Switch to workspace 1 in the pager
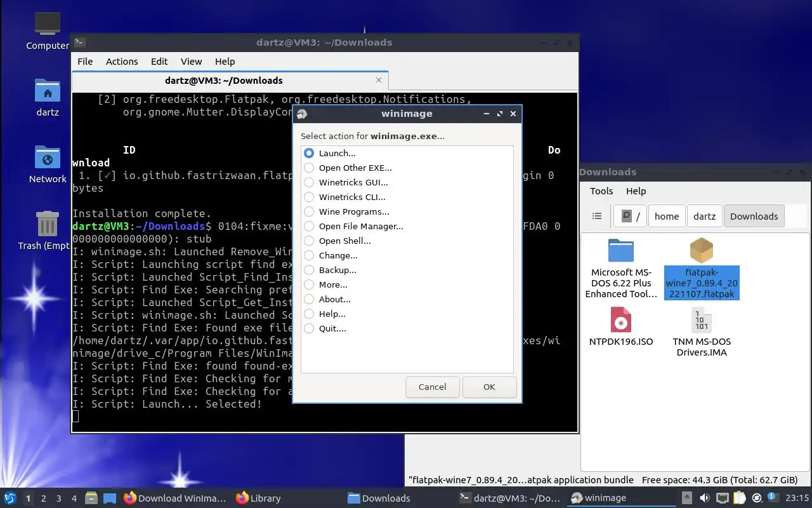 [28, 498]
